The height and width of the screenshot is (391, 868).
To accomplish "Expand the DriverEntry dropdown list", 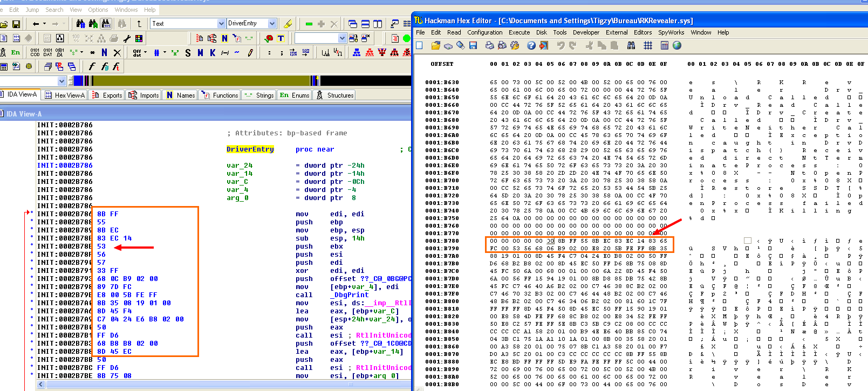I will [x=272, y=24].
